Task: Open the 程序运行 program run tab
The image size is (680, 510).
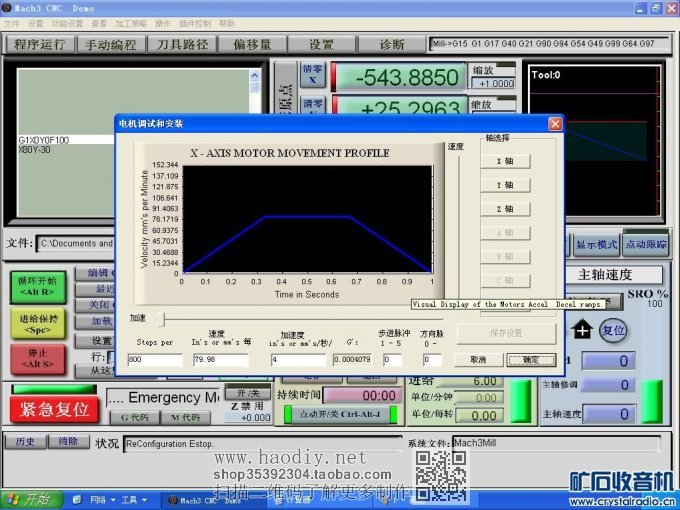Action: 40,44
